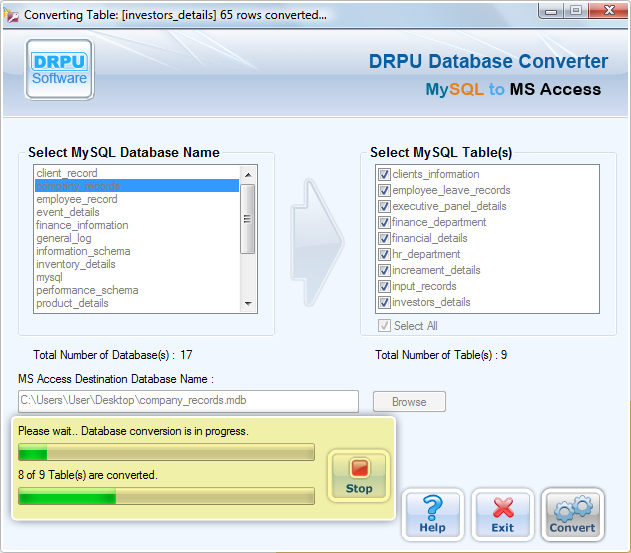
Task: Select event_details database
Action: click(x=137, y=212)
